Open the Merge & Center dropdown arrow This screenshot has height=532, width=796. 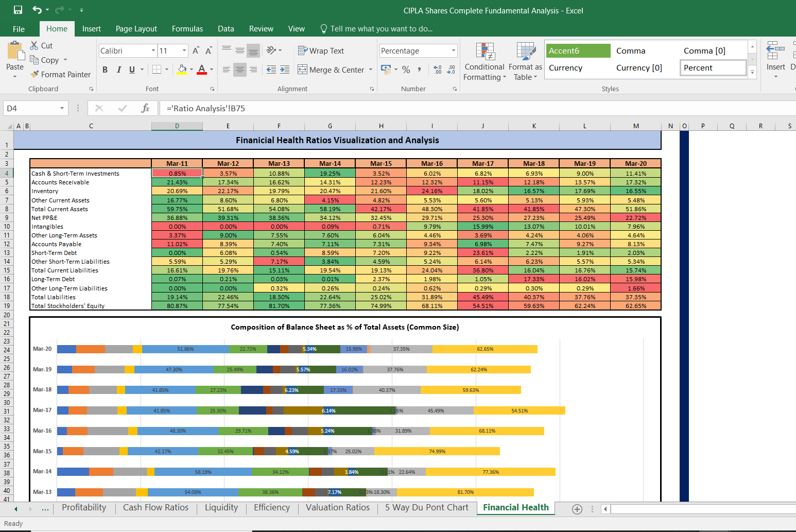click(371, 70)
